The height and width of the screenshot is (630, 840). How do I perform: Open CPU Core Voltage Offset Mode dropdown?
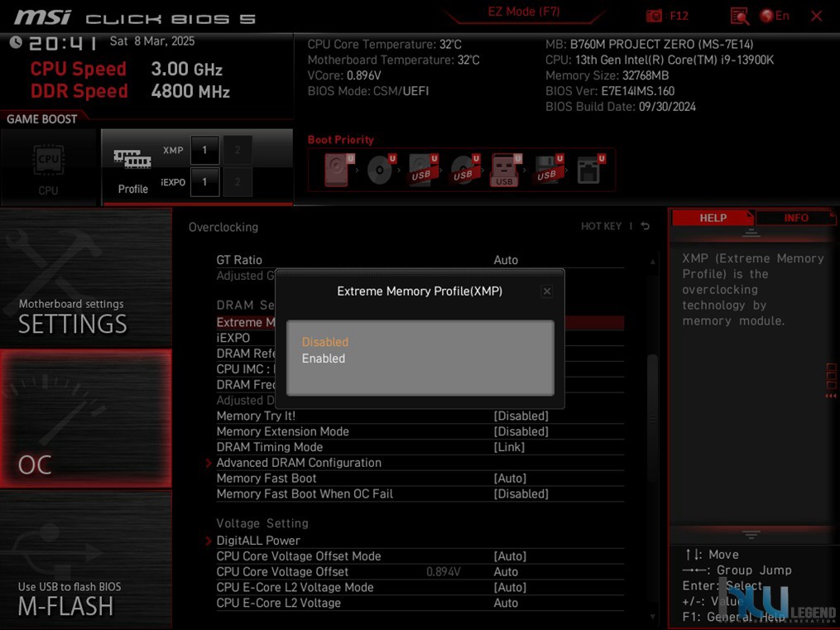coord(510,556)
